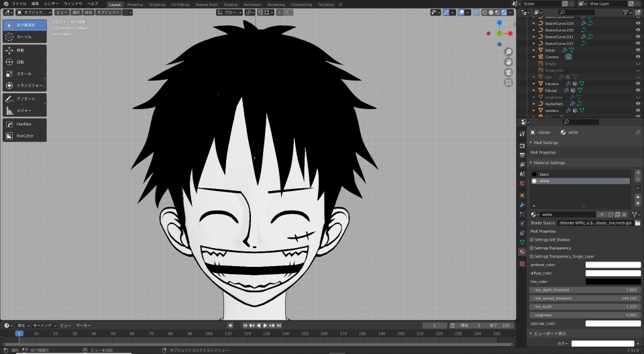Select the lasso select (投げ縄選択) tool
The image size is (644, 354).
[x=25, y=25]
